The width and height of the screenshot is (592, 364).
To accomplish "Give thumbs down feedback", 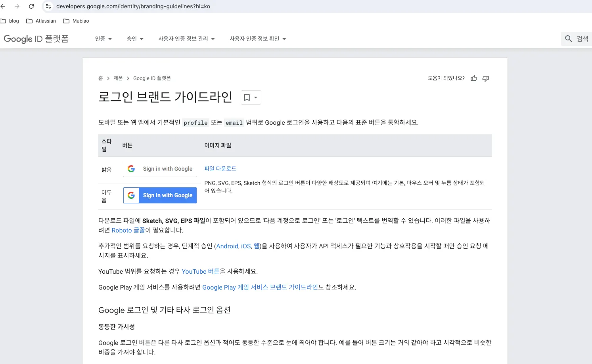I will click(x=486, y=78).
